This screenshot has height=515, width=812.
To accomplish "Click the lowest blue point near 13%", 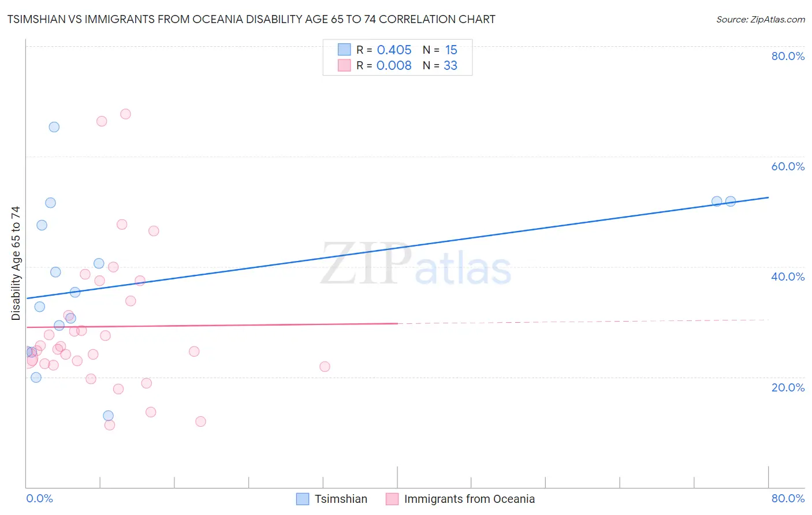I will [x=108, y=416].
